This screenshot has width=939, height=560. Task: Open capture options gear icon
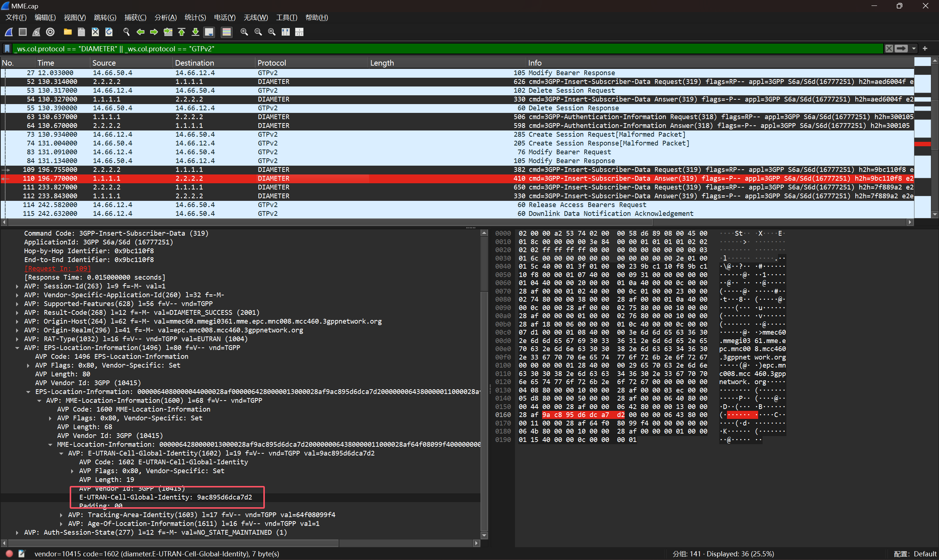pos(50,32)
